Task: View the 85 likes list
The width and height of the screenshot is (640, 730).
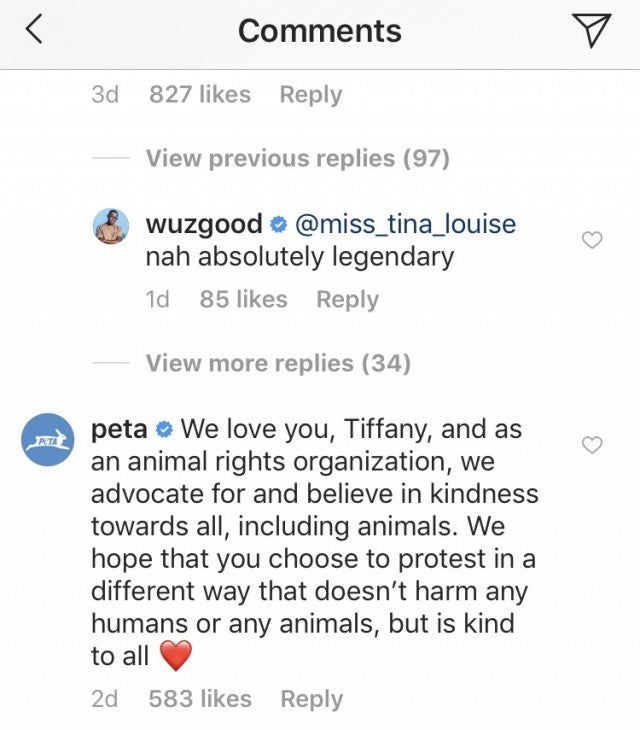Action: click(x=243, y=299)
